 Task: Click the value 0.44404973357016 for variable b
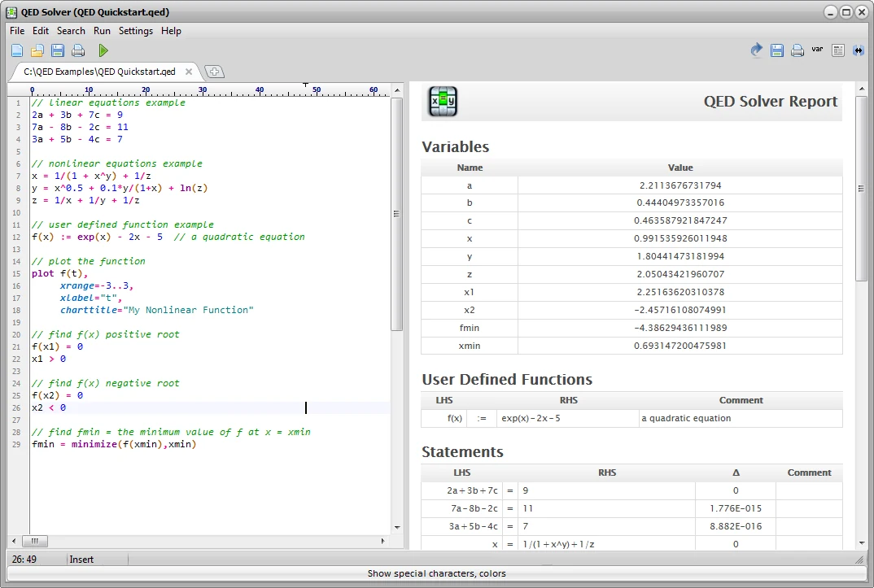pyautogui.click(x=680, y=203)
